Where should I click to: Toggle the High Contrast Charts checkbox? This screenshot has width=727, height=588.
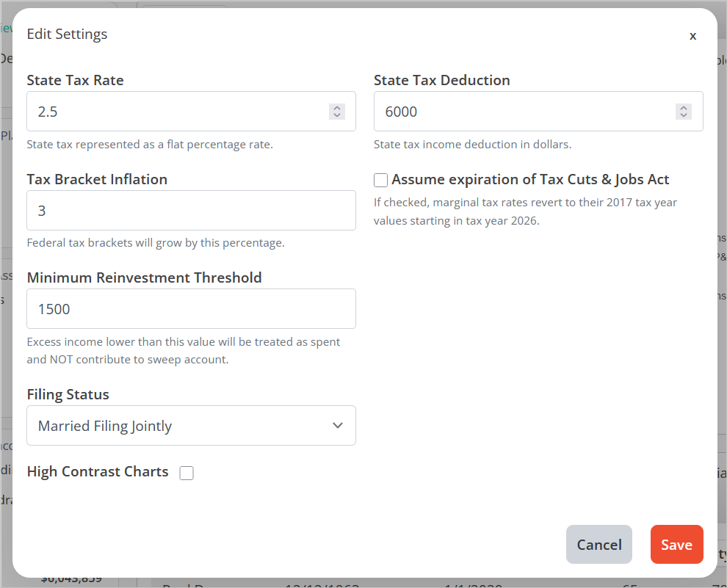point(187,473)
